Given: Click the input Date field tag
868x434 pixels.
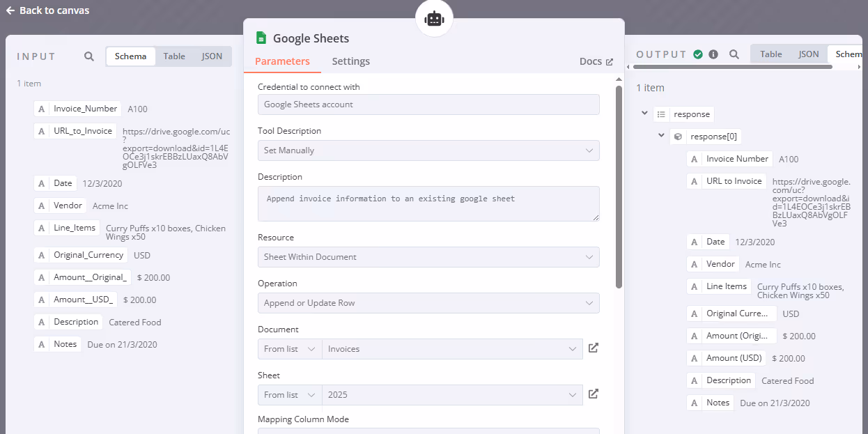Looking at the screenshot, I should point(55,183).
